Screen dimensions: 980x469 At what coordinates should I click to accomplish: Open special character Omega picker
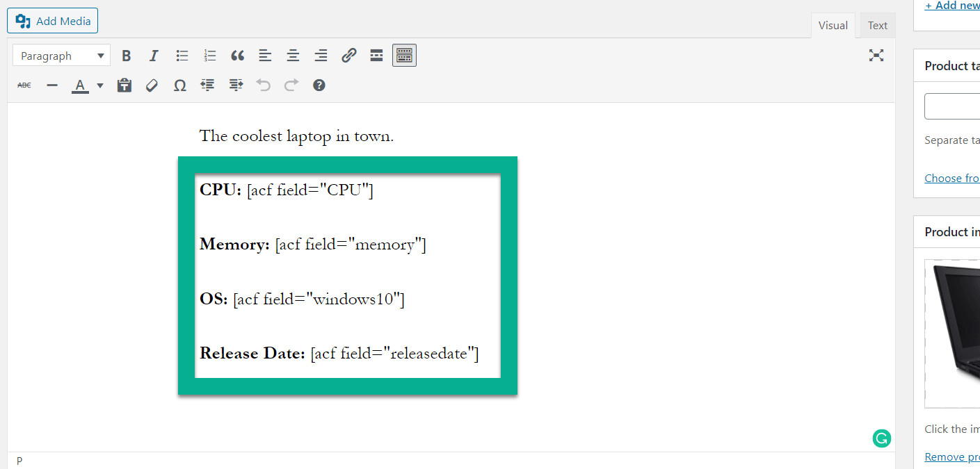tap(179, 85)
